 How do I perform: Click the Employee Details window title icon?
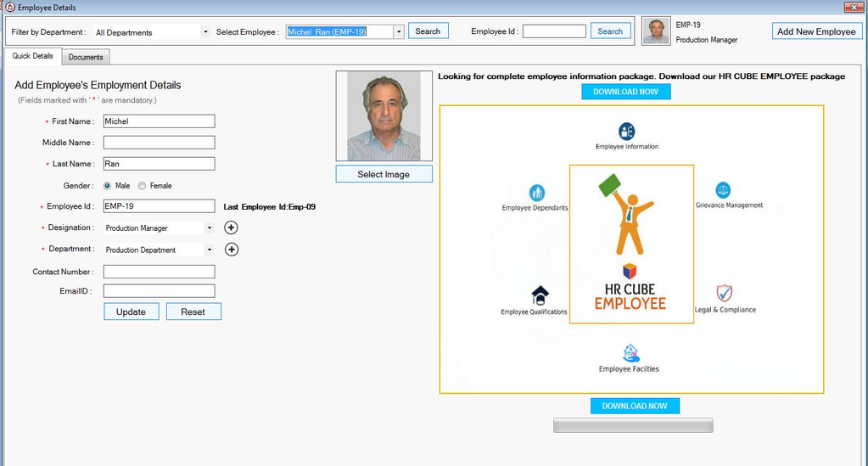point(10,7)
